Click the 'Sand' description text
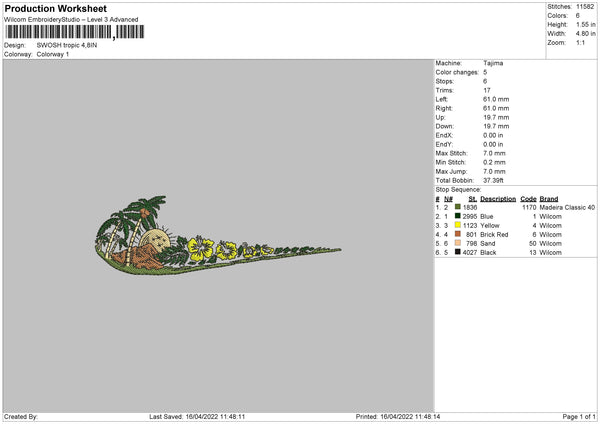Screen dimensions: 600x424 (488, 244)
